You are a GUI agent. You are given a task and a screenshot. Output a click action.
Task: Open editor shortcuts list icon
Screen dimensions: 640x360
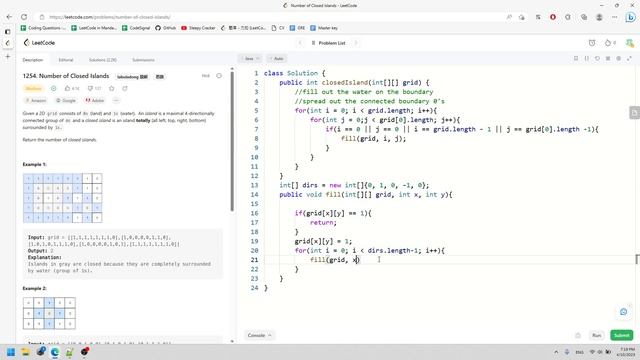608,59
